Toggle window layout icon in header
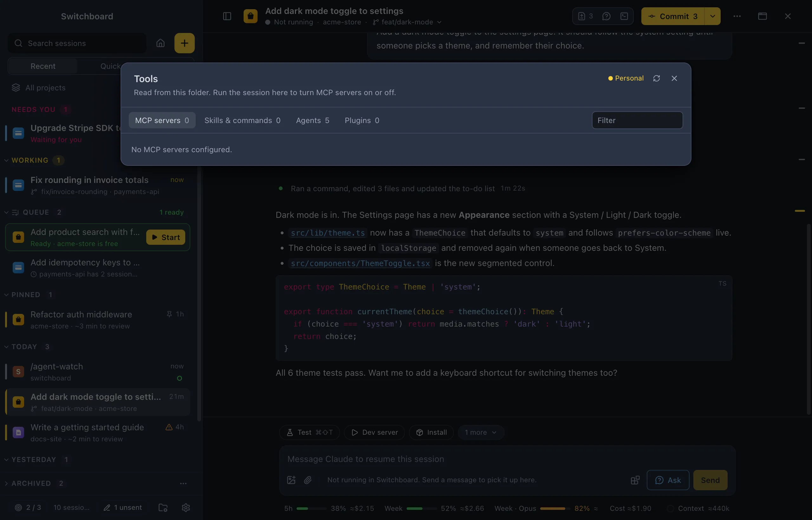The image size is (812, 520). pos(762,16)
